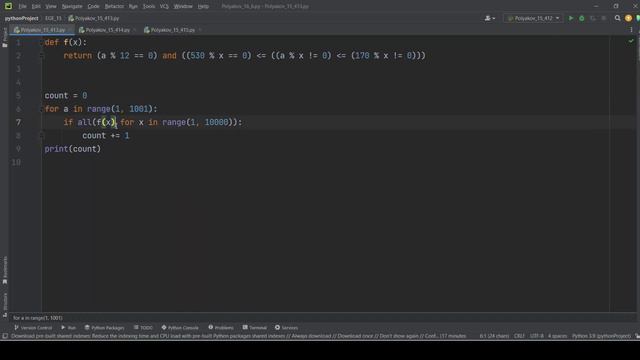Open Search Everywhere magnifier icon
The image size is (640, 360).
click(x=617, y=18)
